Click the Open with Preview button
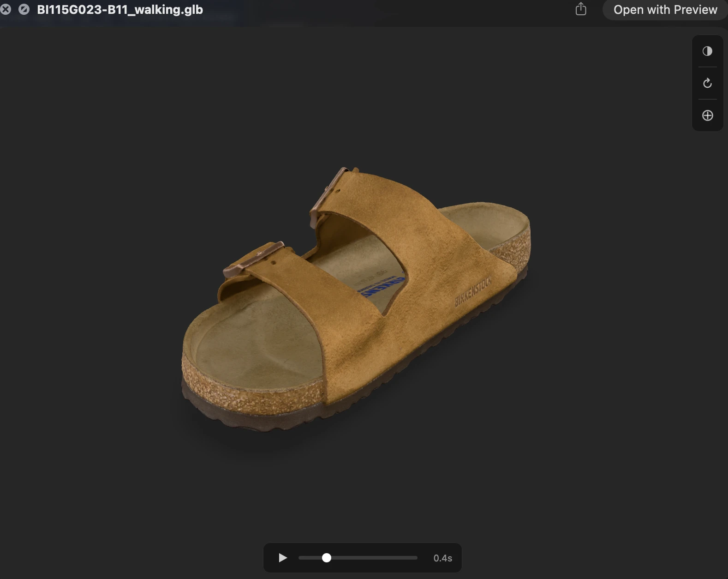This screenshot has width=728, height=579. [665, 10]
